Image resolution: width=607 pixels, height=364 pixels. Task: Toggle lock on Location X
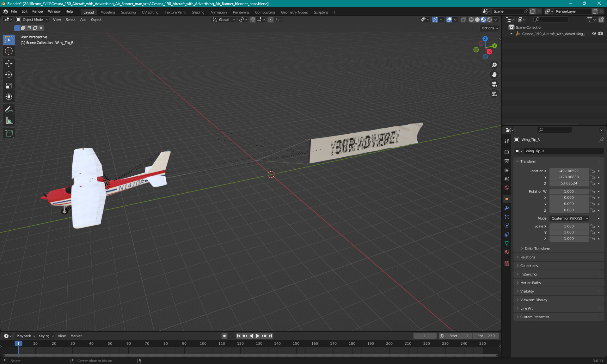pyautogui.click(x=593, y=171)
